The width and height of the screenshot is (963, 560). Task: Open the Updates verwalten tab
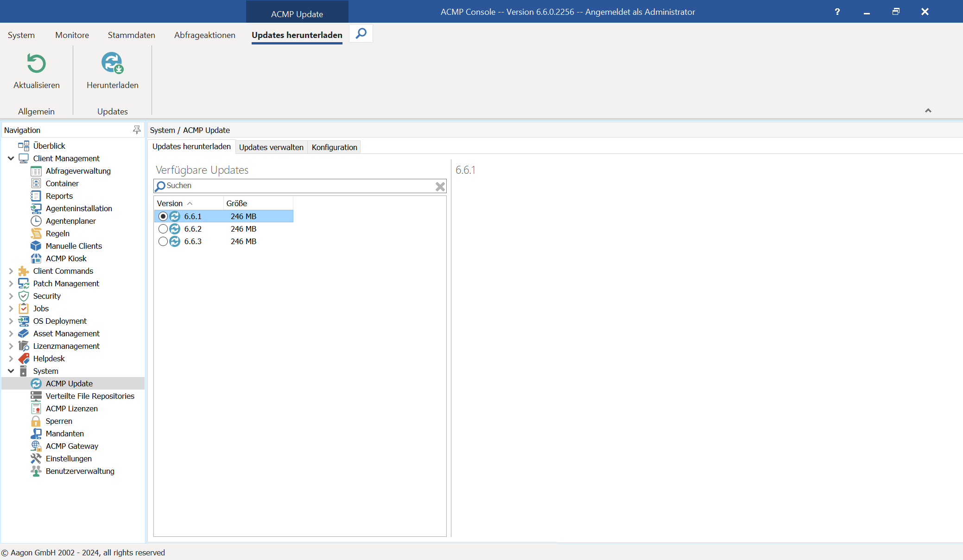click(271, 147)
